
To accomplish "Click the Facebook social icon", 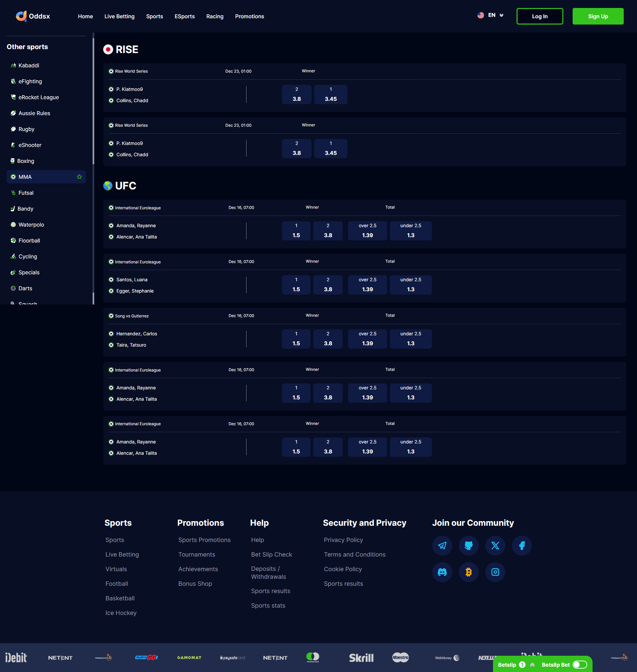I will tap(522, 545).
